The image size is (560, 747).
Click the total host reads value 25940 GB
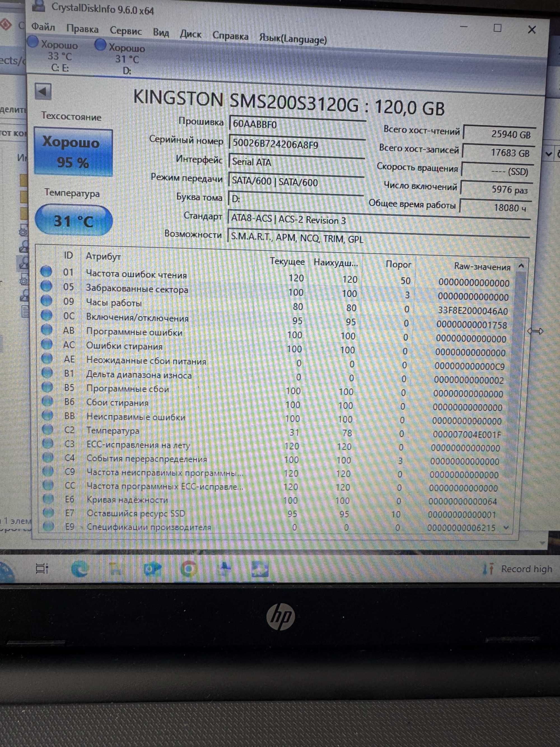point(499,133)
